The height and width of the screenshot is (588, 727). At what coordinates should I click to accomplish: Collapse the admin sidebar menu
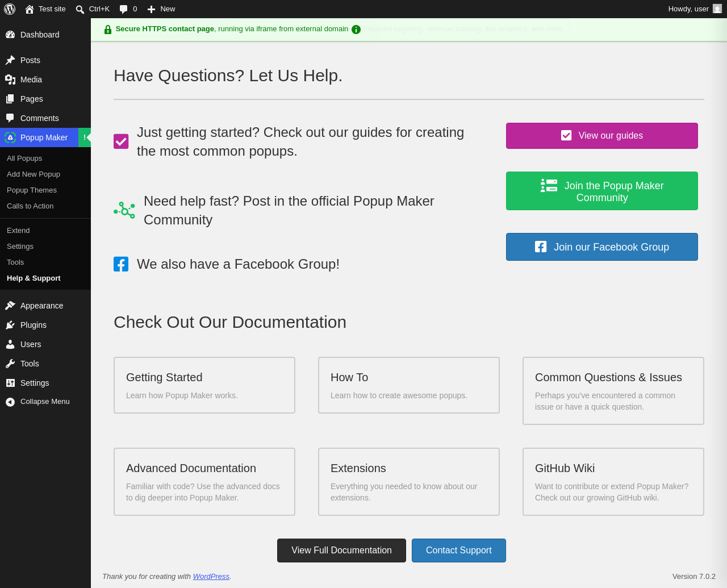tap(45, 402)
